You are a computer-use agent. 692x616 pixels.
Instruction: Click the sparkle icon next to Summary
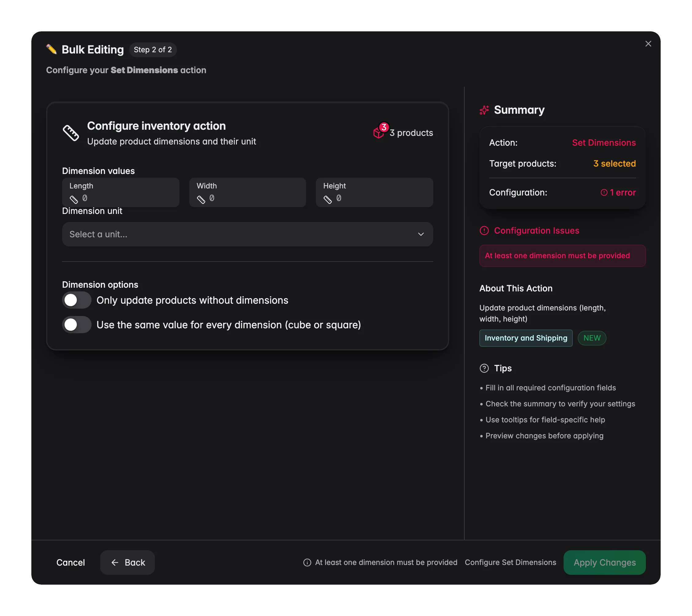[484, 110]
